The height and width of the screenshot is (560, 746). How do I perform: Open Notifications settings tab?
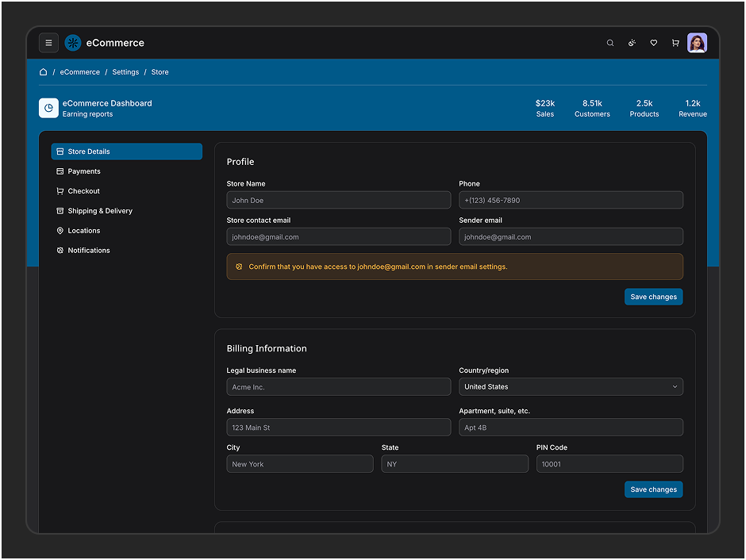[x=126, y=251]
